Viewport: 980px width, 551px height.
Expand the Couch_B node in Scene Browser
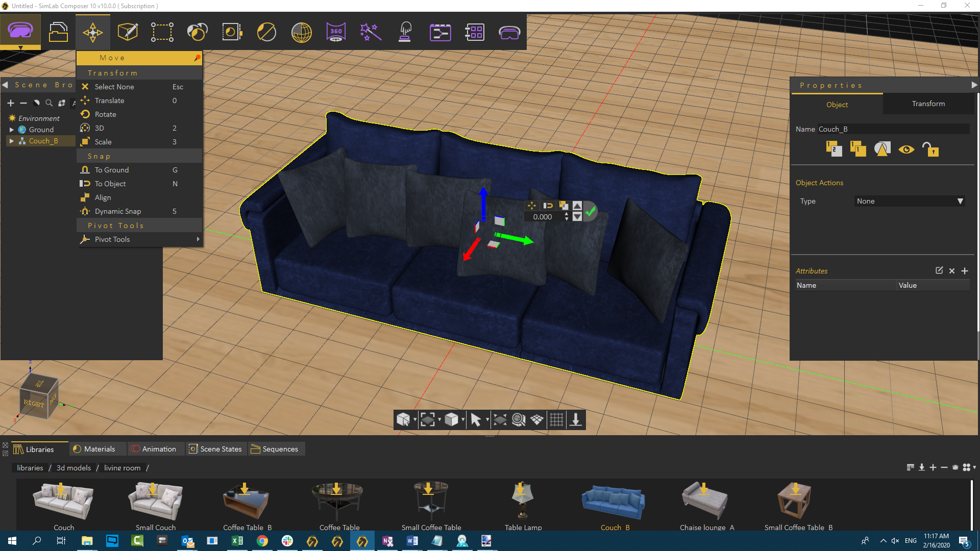click(12, 141)
